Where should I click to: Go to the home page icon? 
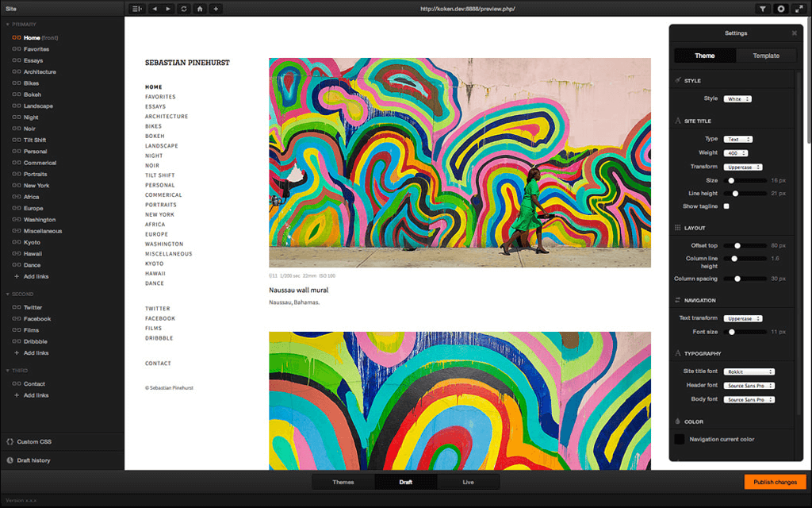(x=200, y=9)
